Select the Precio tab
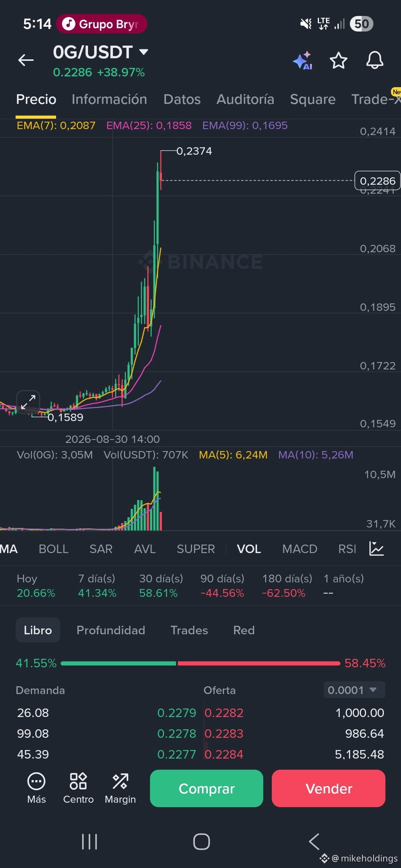401x868 pixels. 36,99
